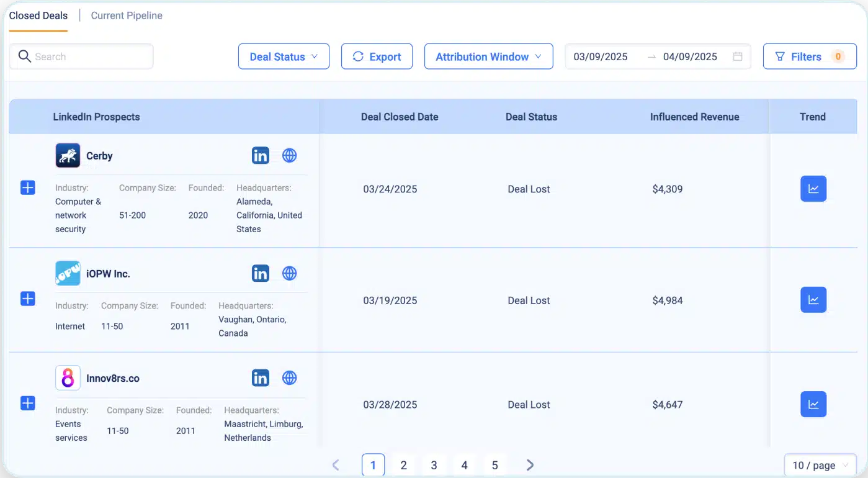Click the Export button

click(377, 56)
